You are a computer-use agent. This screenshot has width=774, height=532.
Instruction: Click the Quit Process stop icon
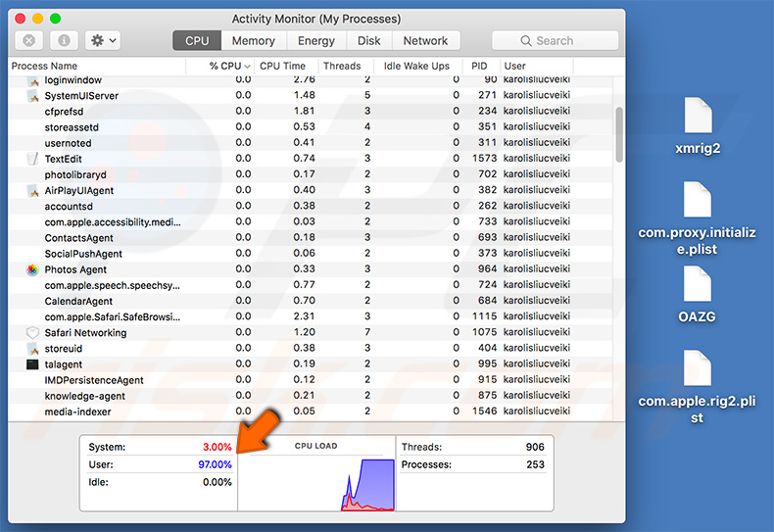(29, 41)
